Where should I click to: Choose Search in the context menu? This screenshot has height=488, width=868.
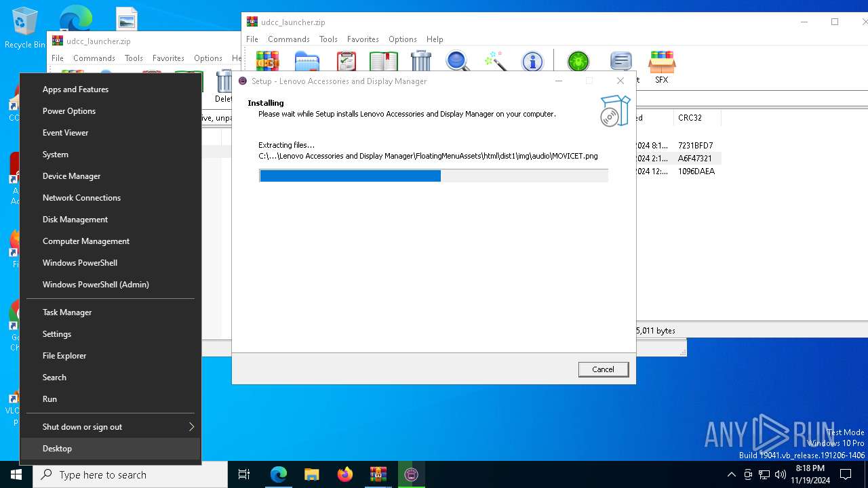click(x=111, y=377)
